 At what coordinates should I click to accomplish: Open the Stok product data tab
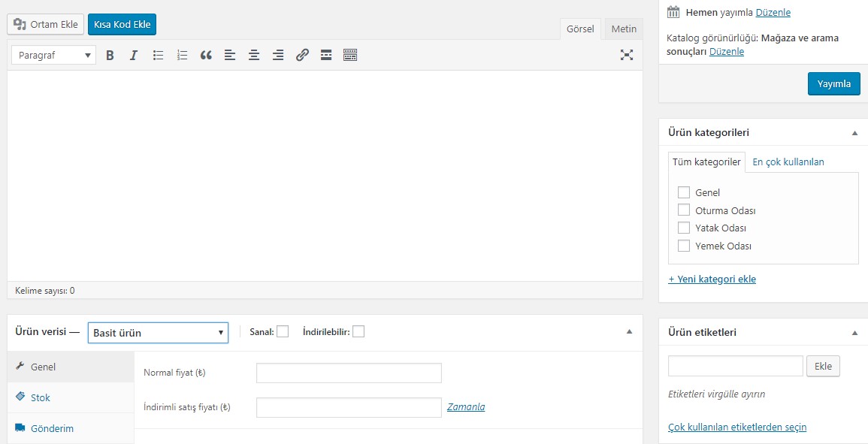[x=71, y=397]
